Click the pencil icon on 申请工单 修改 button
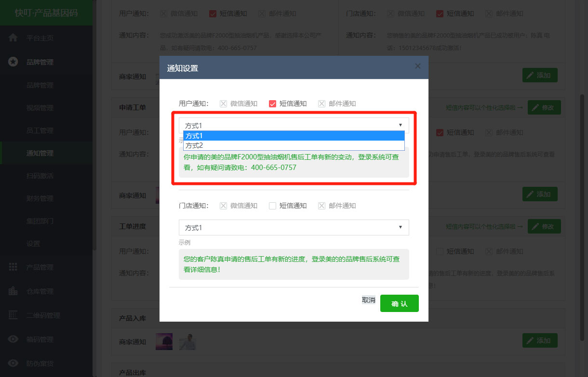 (x=535, y=107)
